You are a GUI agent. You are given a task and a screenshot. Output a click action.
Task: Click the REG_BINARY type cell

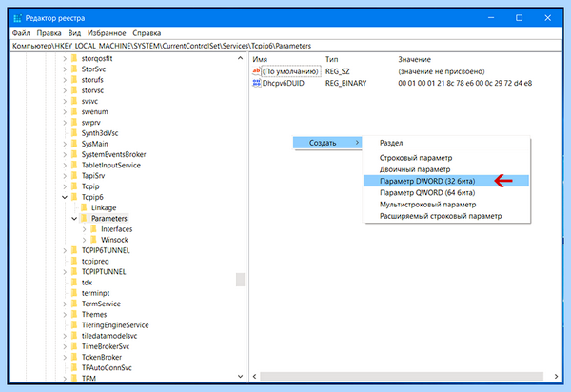point(345,83)
